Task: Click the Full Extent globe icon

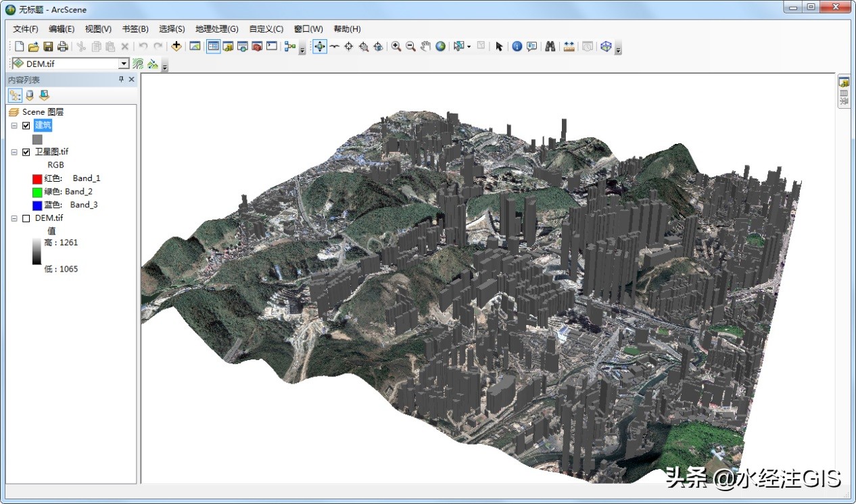Action: (x=441, y=47)
